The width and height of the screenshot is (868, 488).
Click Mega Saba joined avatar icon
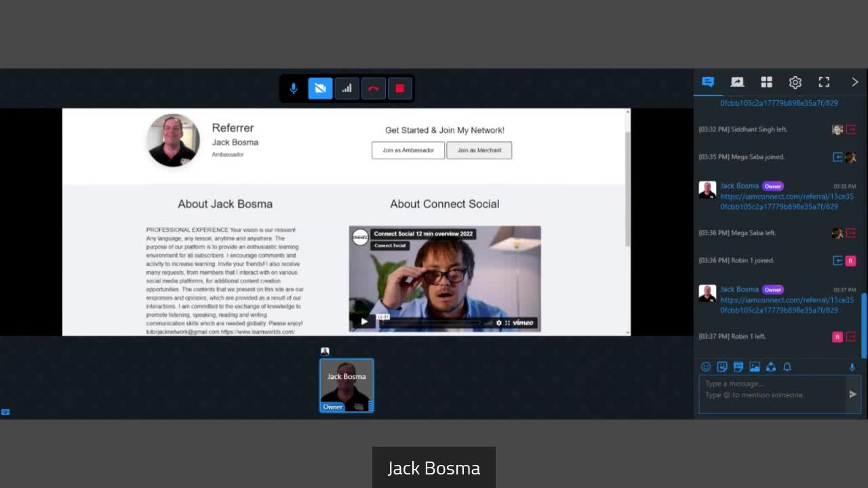coord(850,157)
